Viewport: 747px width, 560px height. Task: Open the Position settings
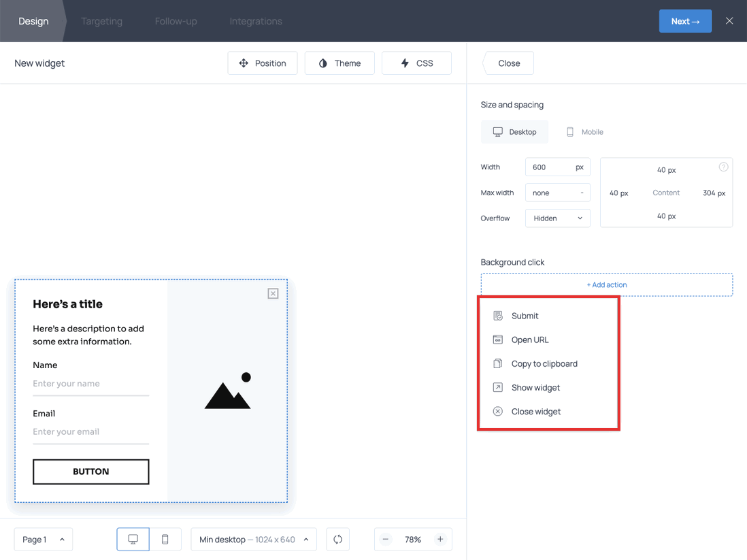[263, 63]
